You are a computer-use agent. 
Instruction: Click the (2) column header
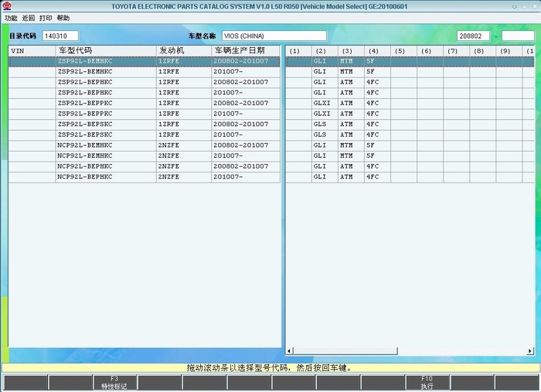[325, 51]
